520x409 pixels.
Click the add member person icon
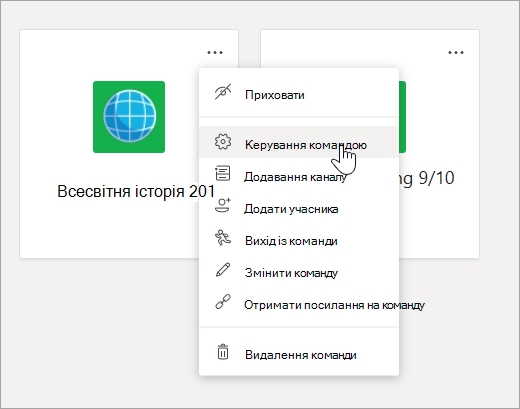pos(223,205)
